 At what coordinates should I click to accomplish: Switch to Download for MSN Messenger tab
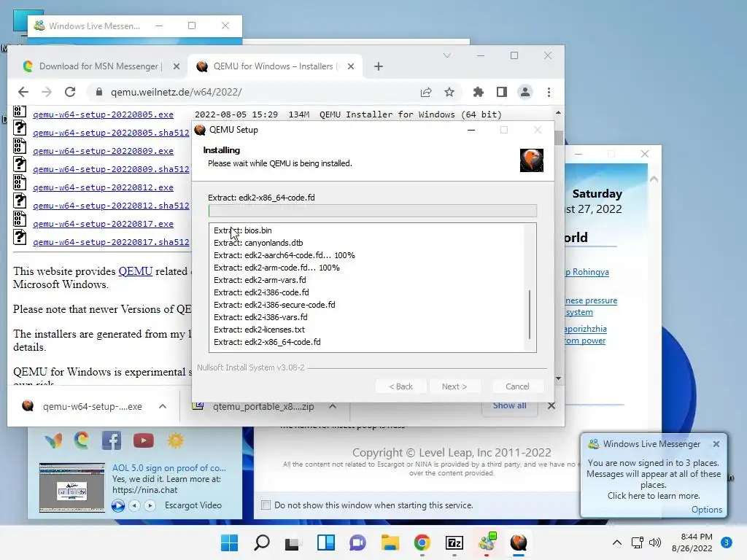[100, 66]
